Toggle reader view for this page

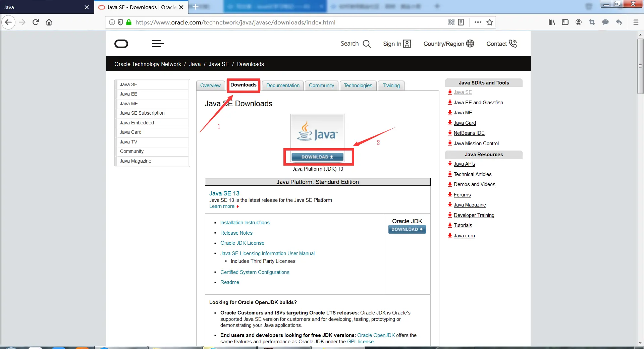coord(461,22)
